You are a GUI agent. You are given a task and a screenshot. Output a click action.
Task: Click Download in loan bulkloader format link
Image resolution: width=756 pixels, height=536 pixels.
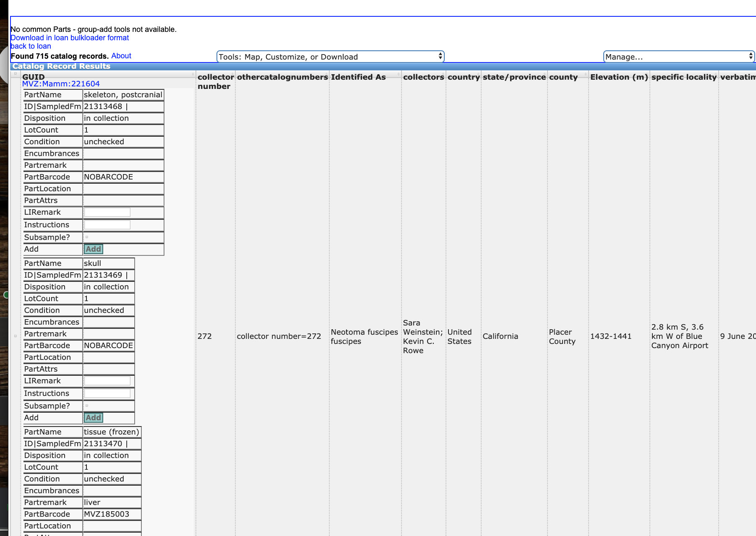pos(70,38)
